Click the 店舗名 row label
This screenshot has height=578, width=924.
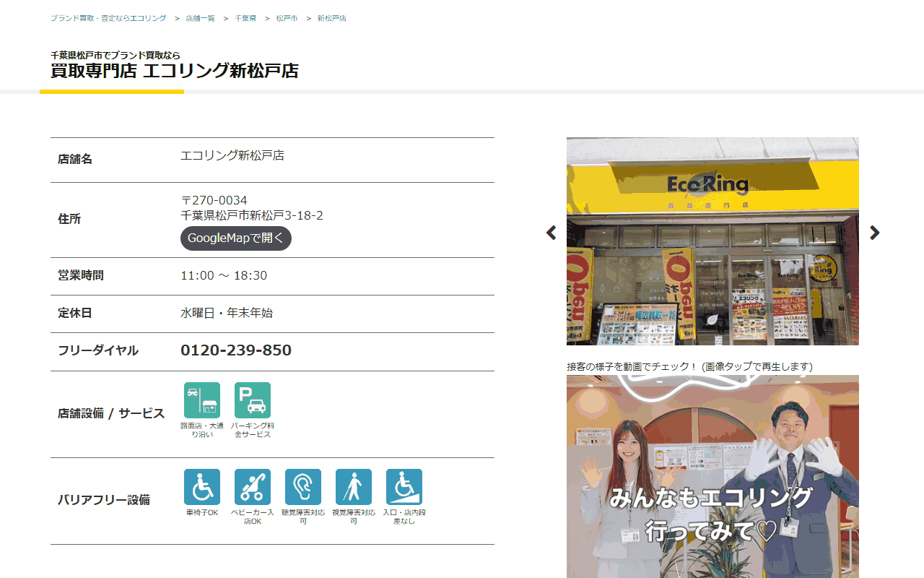tap(75, 159)
